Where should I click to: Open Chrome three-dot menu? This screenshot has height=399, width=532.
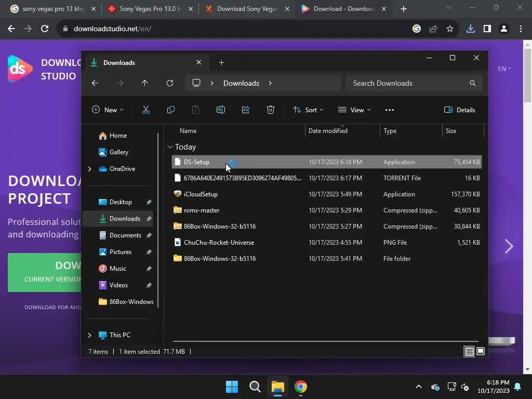pos(521,29)
